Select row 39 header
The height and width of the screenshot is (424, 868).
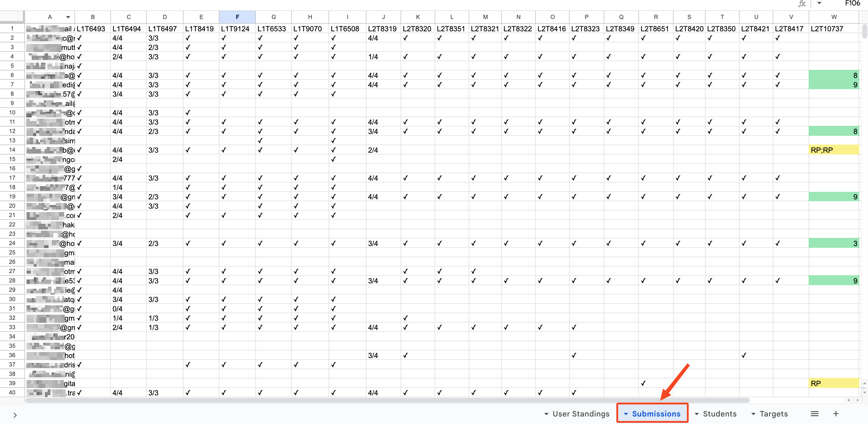(12, 383)
